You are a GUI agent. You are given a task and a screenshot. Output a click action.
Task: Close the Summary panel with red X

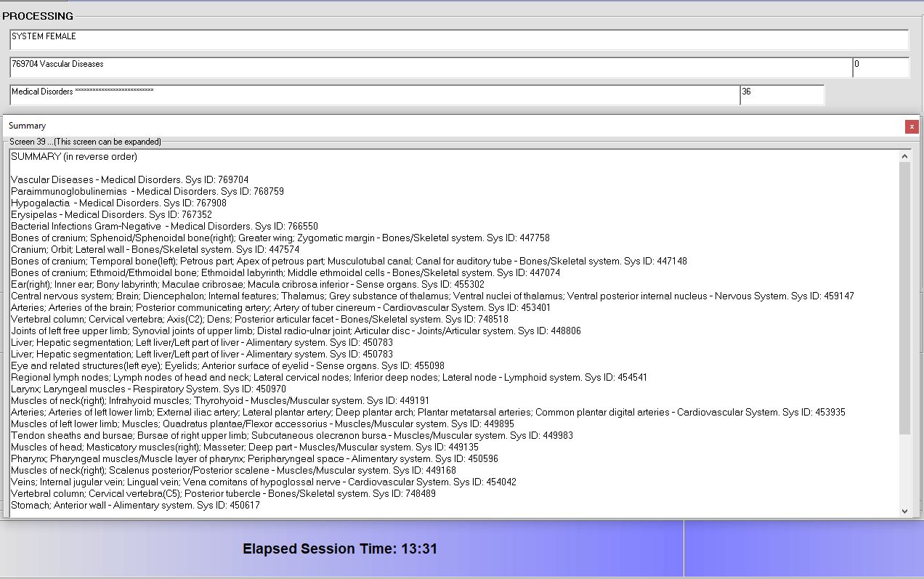tap(912, 126)
